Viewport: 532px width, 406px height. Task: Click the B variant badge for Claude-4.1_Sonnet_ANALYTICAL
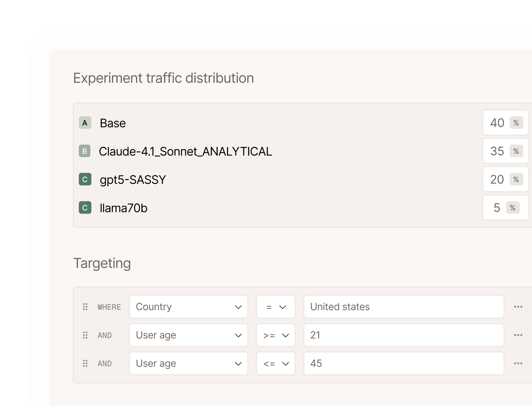point(85,151)
